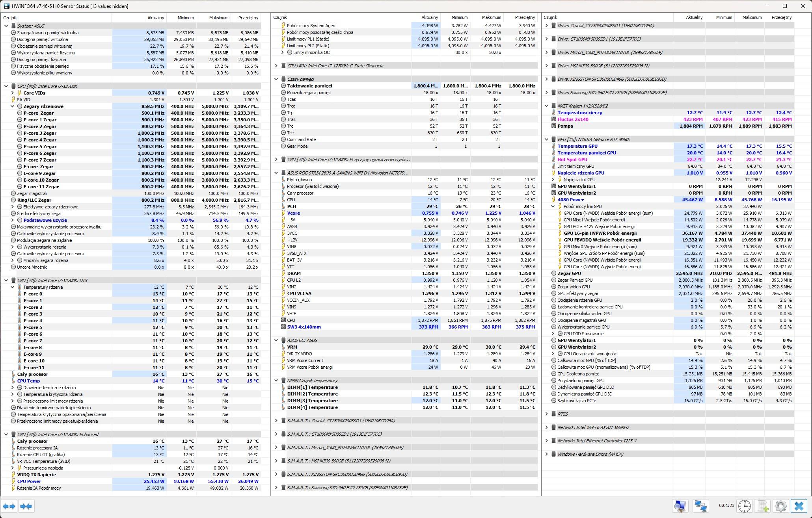Open sensor settings gear icon
Image resolution: width=812 pixels, height=518 pixels.
[780, 506]
